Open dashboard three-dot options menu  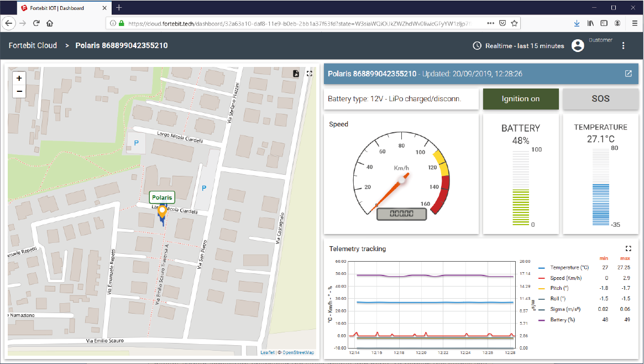point(623,45)
